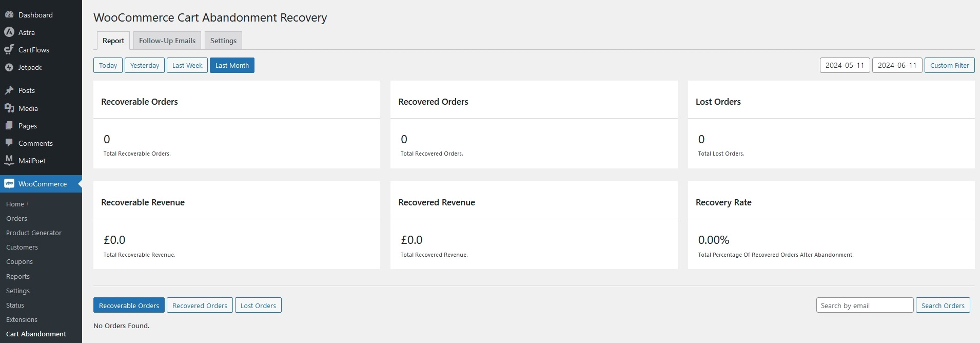Click the Recovered Revenue card heading
This screenshot has width=980, height=343.
click(437, 202)
